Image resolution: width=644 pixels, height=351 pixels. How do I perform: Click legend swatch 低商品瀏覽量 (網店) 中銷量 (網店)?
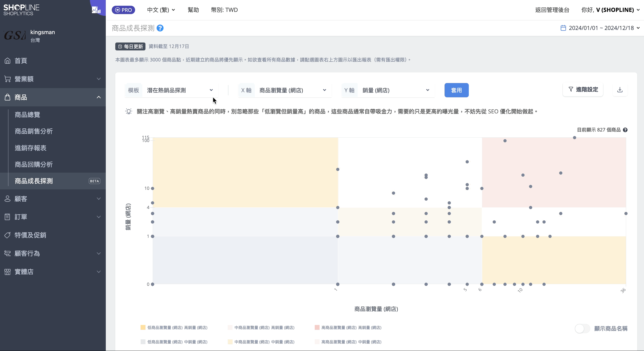click(143, 342)
